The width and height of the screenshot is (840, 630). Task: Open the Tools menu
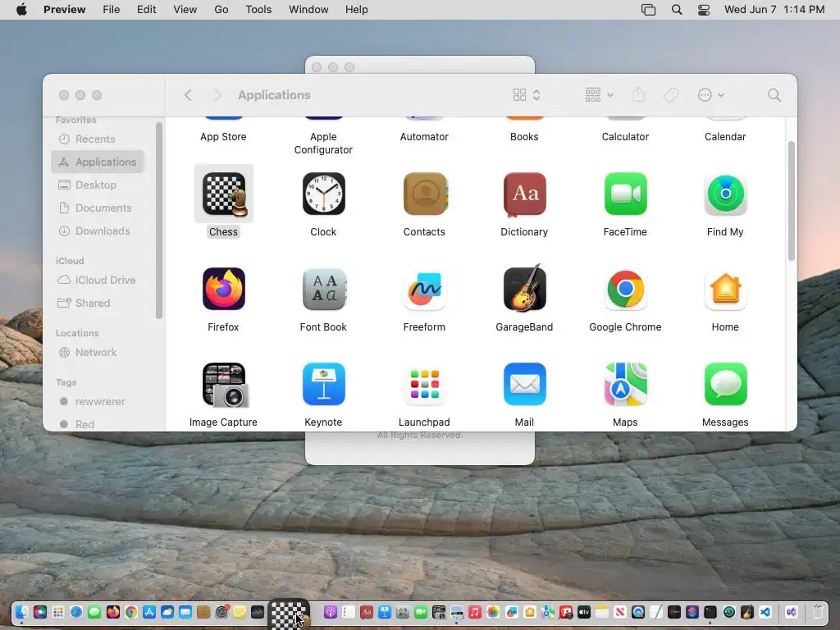[258, 10]
